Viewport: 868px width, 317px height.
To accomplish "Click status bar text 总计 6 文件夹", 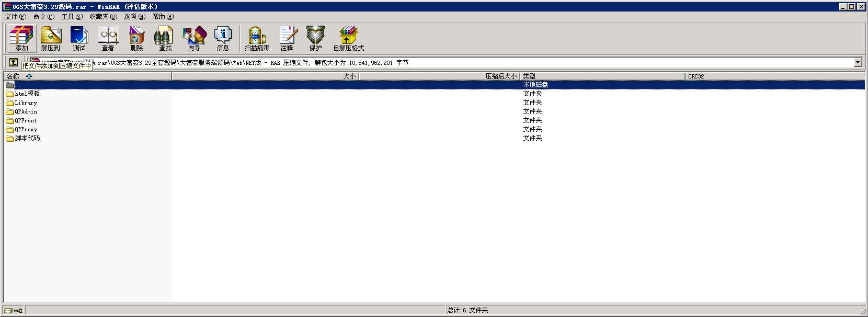I will pos(468,310).
